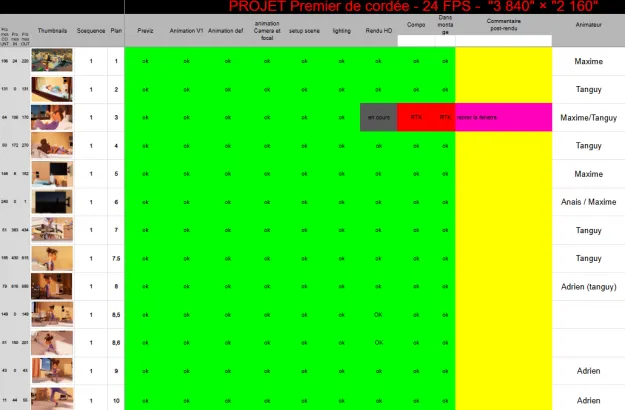Open the thumbnail for plan 5
Viewport: 625px width, 410px height.
point(52,173)
